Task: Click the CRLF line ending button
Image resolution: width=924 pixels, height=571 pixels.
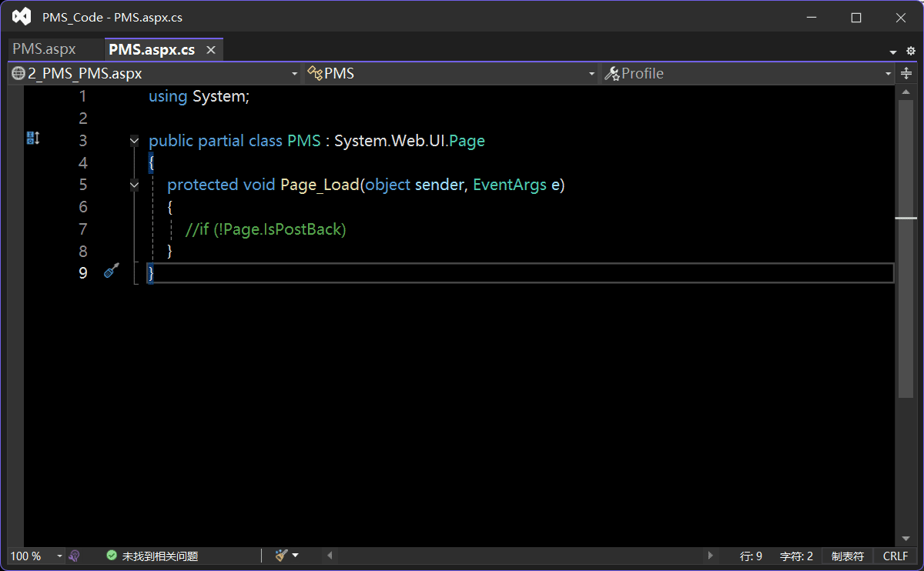Action: [x=896, y=556]
